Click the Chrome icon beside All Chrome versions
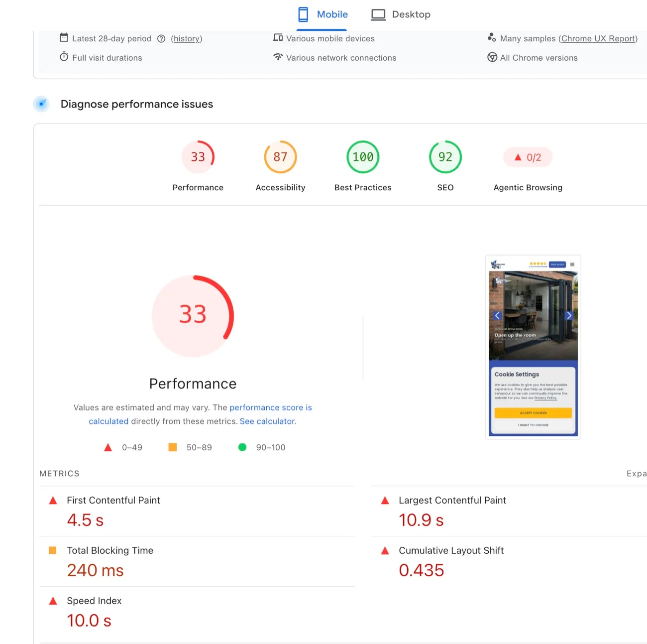Screen dimensions: 647x644 [x=492, y=57]
